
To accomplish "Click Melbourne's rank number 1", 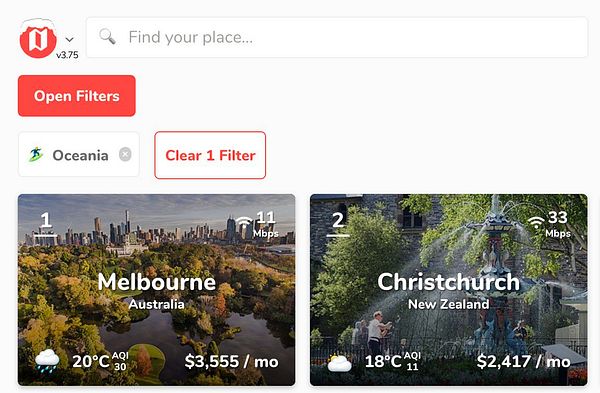I will tap(46, 220).
